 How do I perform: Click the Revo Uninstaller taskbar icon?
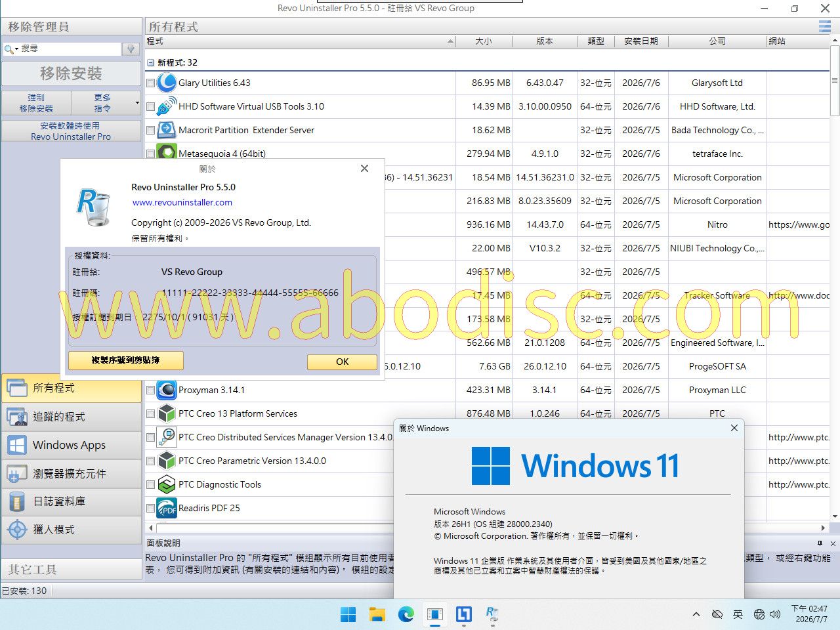point(492,614)
